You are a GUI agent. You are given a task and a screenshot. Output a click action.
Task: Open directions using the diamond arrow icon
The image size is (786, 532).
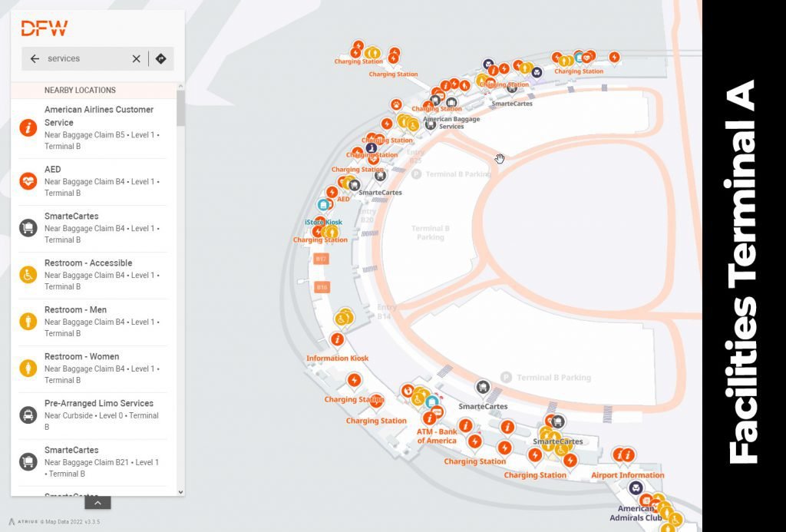(x=160, y=58)
